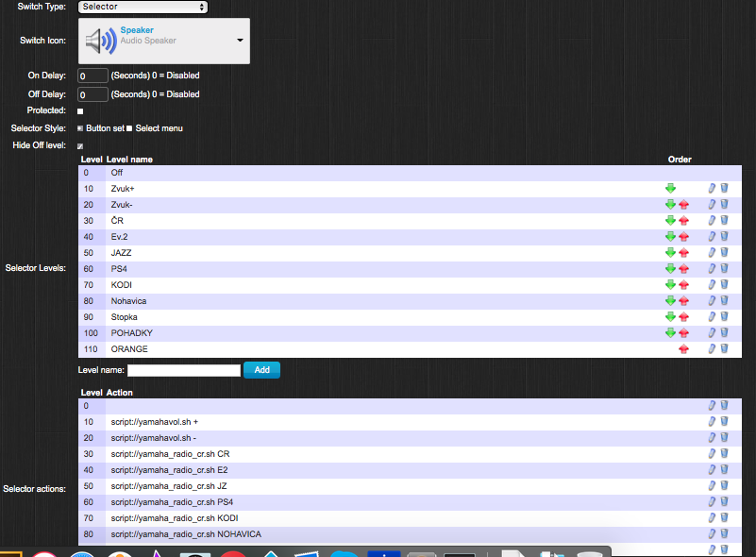Move Stopka level down with green arrow
Viewport: 756px width, 557px height.
670,317
